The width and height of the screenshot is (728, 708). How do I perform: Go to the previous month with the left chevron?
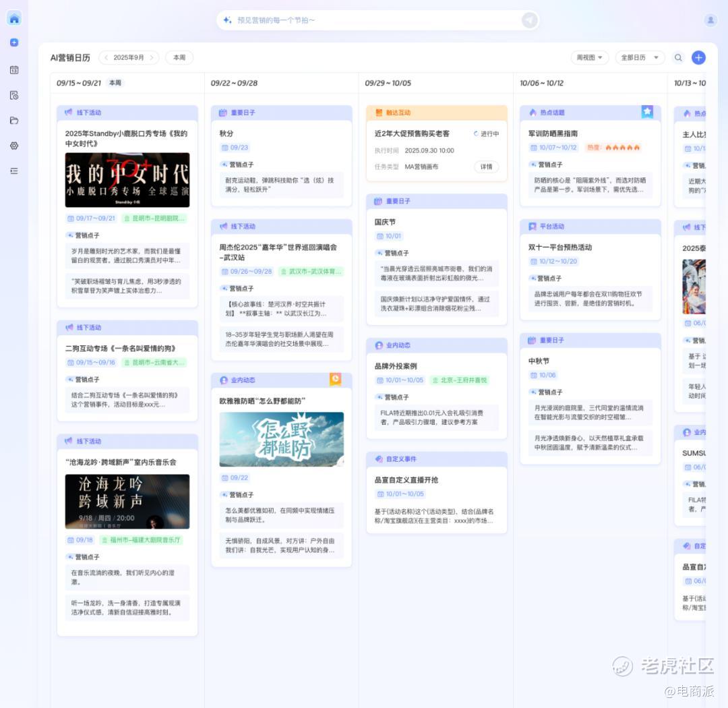tap(107, 57)
